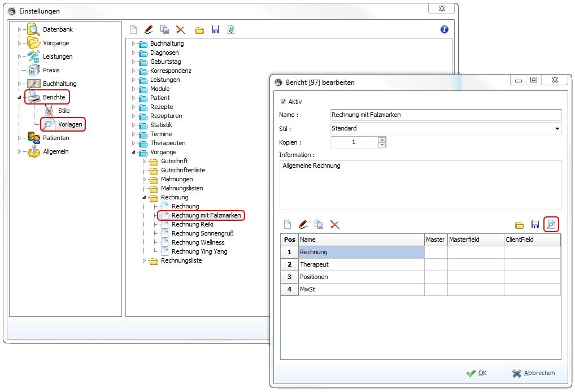
Task: Select Vorlagen under Berichte
Action: 70,124
